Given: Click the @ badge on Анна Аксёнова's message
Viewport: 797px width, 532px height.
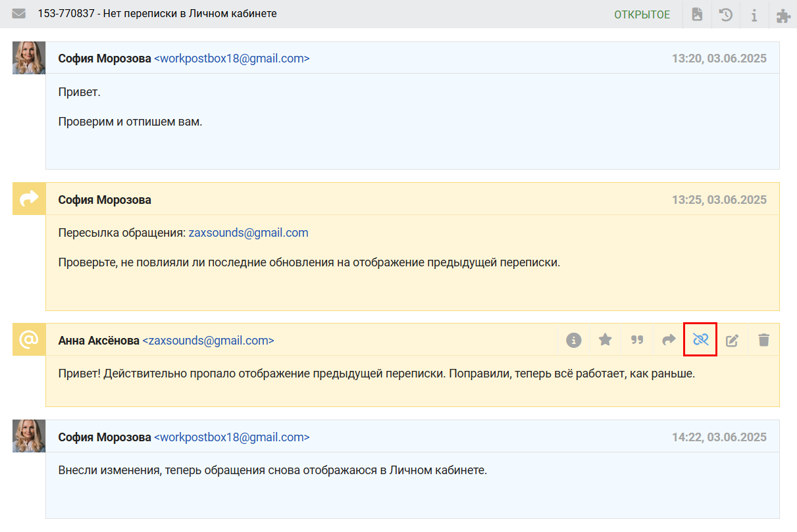Looking at the screenshot, I should pos(29,339).
